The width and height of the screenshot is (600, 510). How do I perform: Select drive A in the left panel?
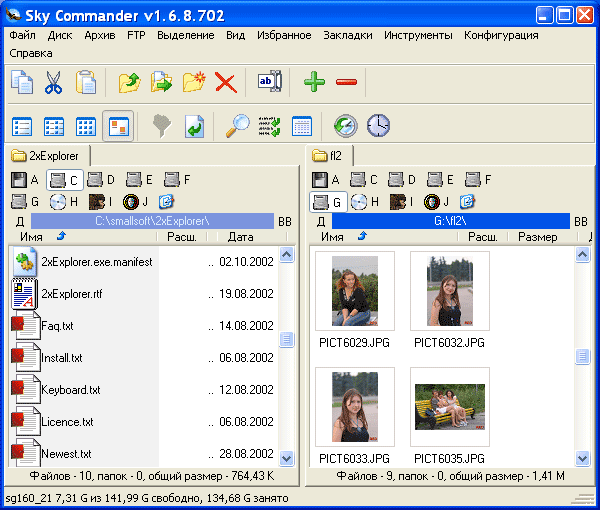pos(24,180)
